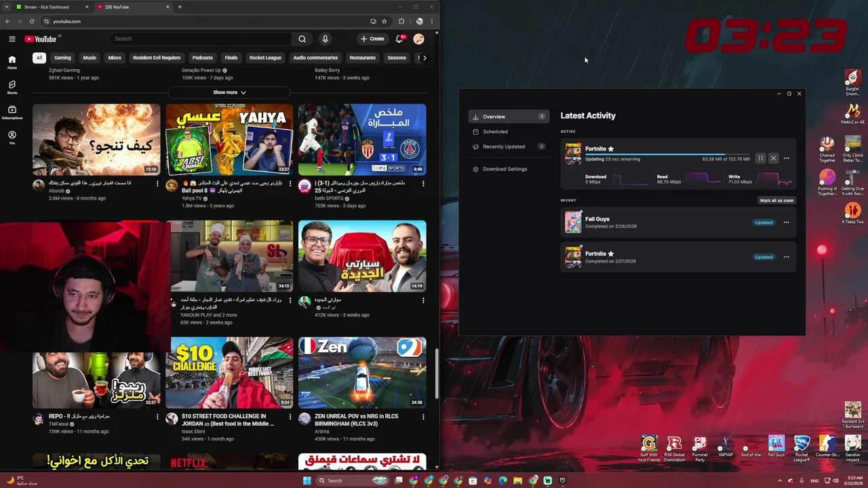Reload the youtube.com page
The height and width of the screenshot is (488, 868).
click(x=31, y=21)
